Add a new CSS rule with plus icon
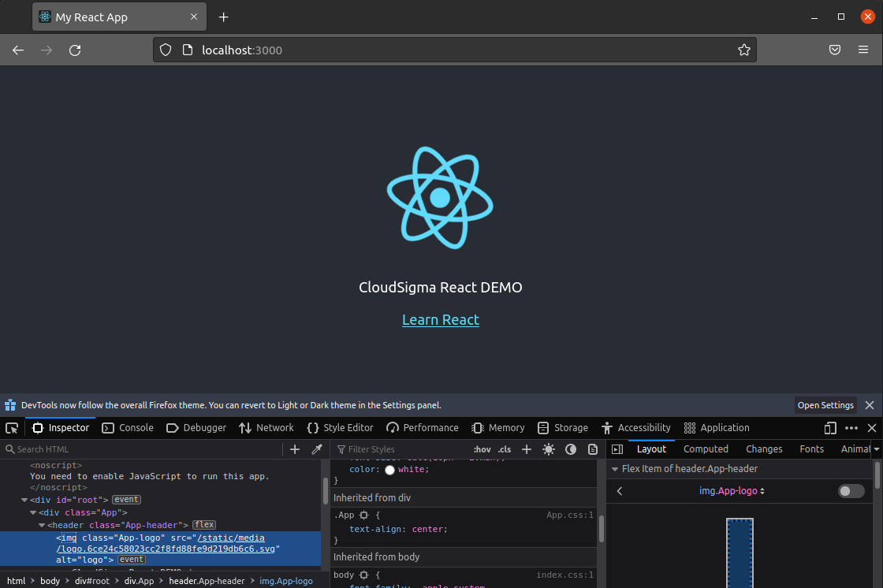 (x=527, y=449)
